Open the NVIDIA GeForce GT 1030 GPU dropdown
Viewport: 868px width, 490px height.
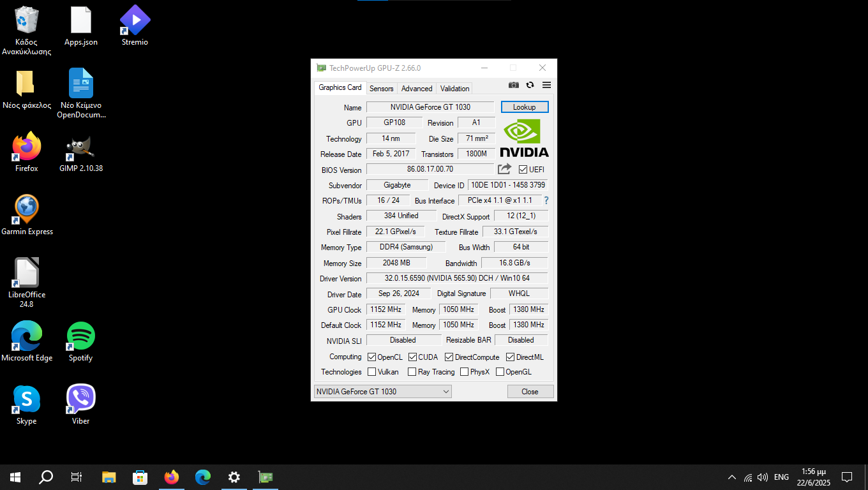click(x=383, y=392)
